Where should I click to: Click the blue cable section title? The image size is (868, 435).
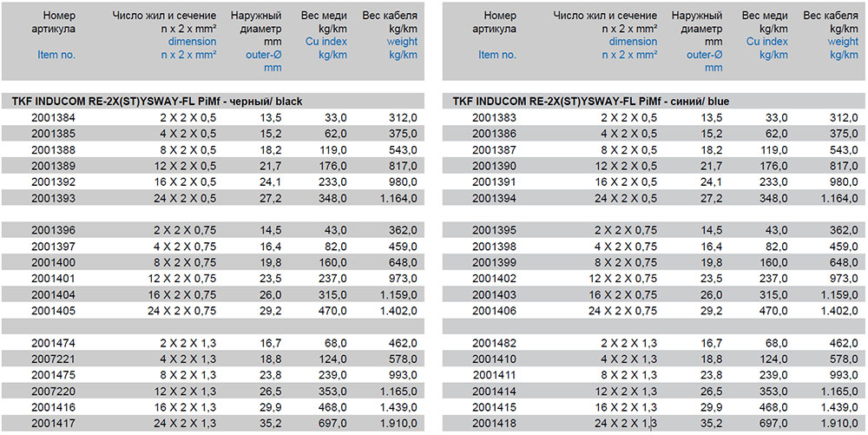click(x=591, y=102)
